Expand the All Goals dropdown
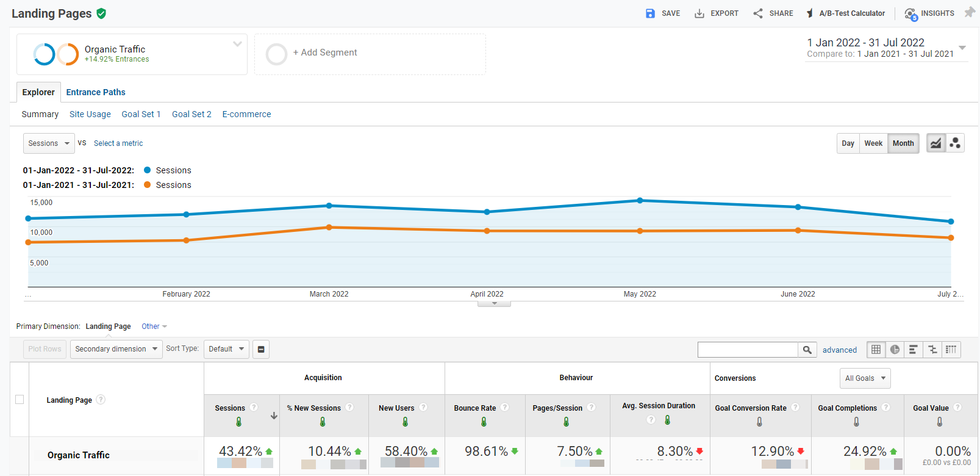This screenshot has width=980, height=476. [865, 378]
